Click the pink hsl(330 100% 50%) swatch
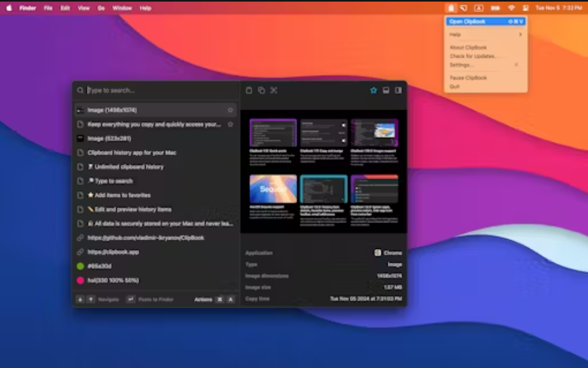This screenshot has height=368, width=588. [80, 280]
